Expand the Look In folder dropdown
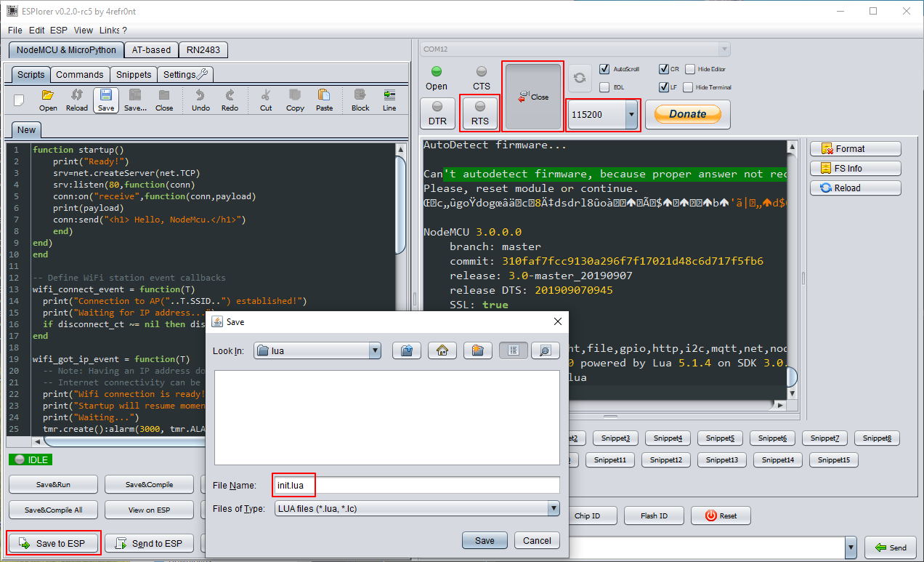The width and height of the screenshot is (924, 562). [x=375, y=350]
